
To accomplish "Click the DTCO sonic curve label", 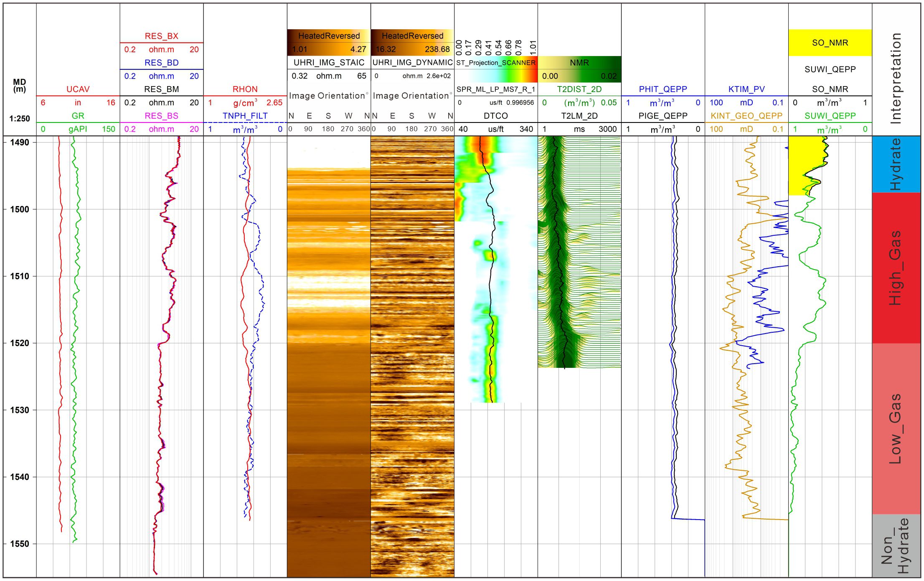I will [x=496, y=116].
